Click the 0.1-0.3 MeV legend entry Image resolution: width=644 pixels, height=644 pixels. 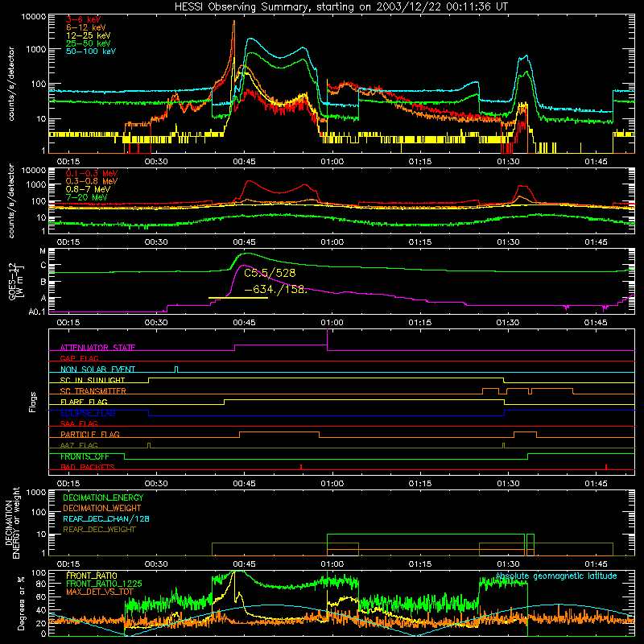click(x=92, y=173)
